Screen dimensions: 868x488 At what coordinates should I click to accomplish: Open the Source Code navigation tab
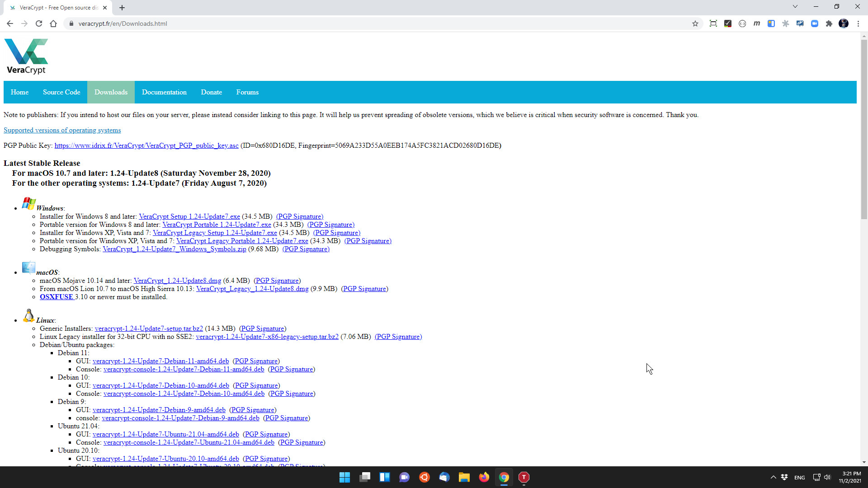click(61, 92)
